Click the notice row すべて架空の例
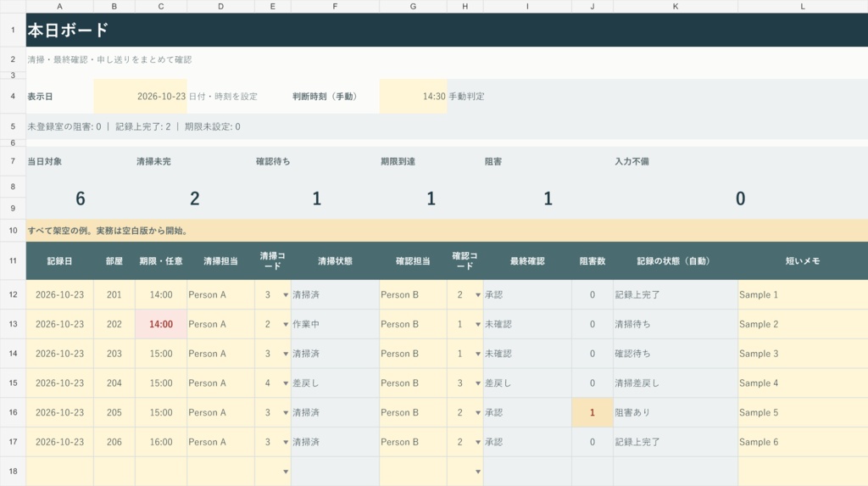 [x=447, y=231]
